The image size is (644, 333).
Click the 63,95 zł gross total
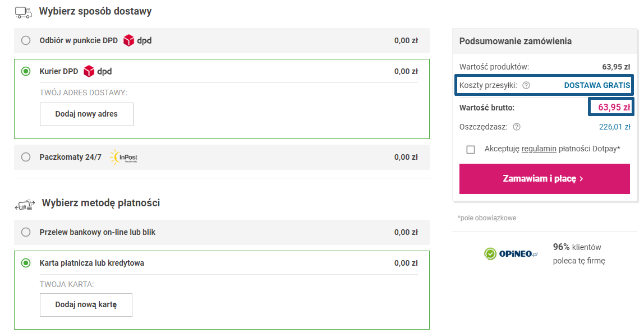[614, 107]
